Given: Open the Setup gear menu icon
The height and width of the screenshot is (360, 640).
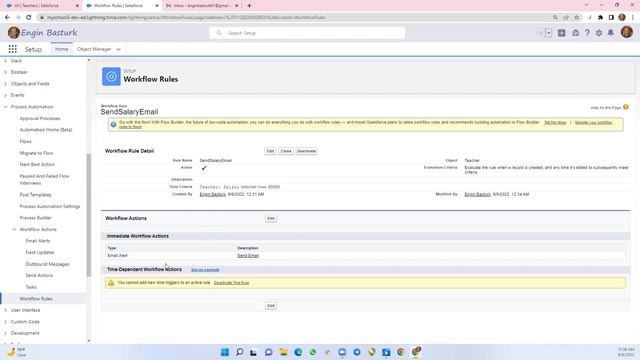Looking at the screenshot, I should [x=599, y=33].
